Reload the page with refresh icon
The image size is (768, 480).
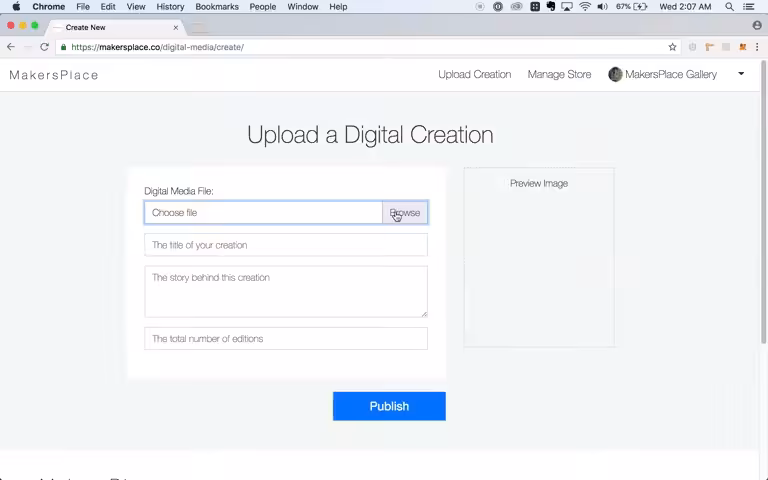point(44,47)
